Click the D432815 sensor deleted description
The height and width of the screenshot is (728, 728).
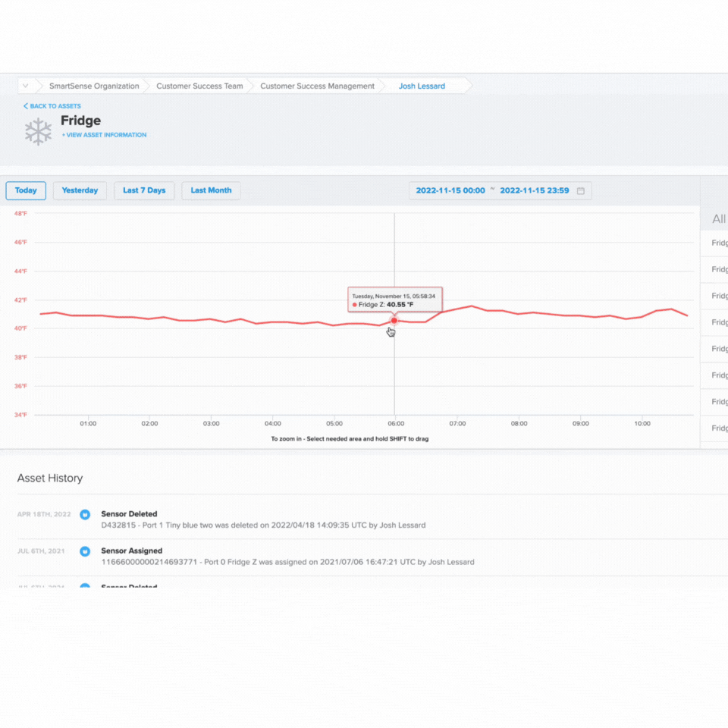263,525
